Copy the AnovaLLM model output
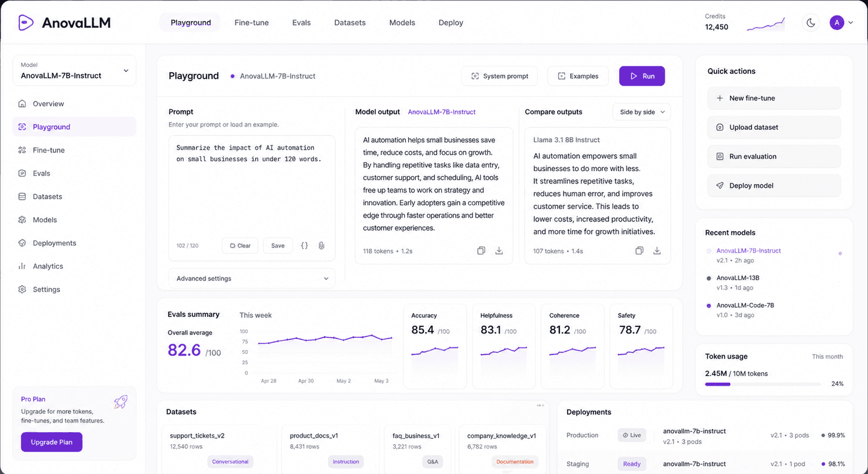Viewport: 868px width, 474px height. [x=481, y=251]
